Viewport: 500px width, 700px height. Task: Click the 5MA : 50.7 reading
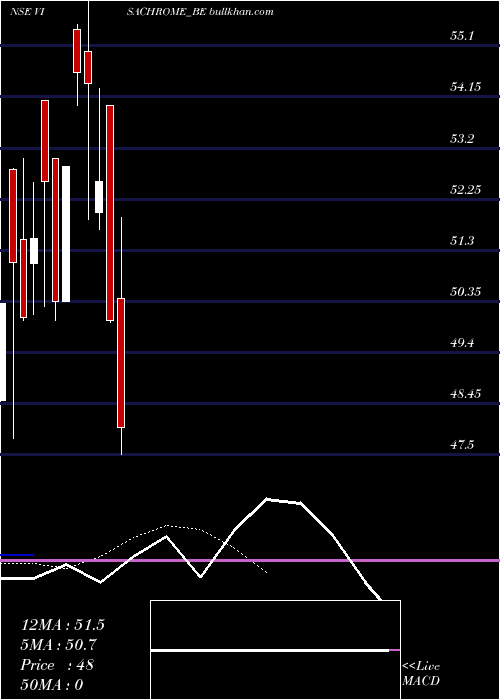(x=59, y=645)
